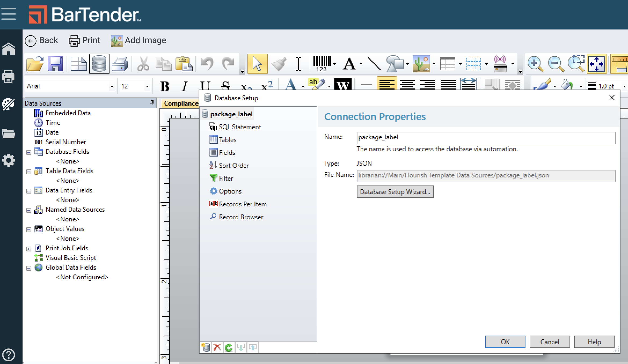This screenshot has width=628, height=364.
Task: Click the delete database red X icon
Action: tap(217, 347)
